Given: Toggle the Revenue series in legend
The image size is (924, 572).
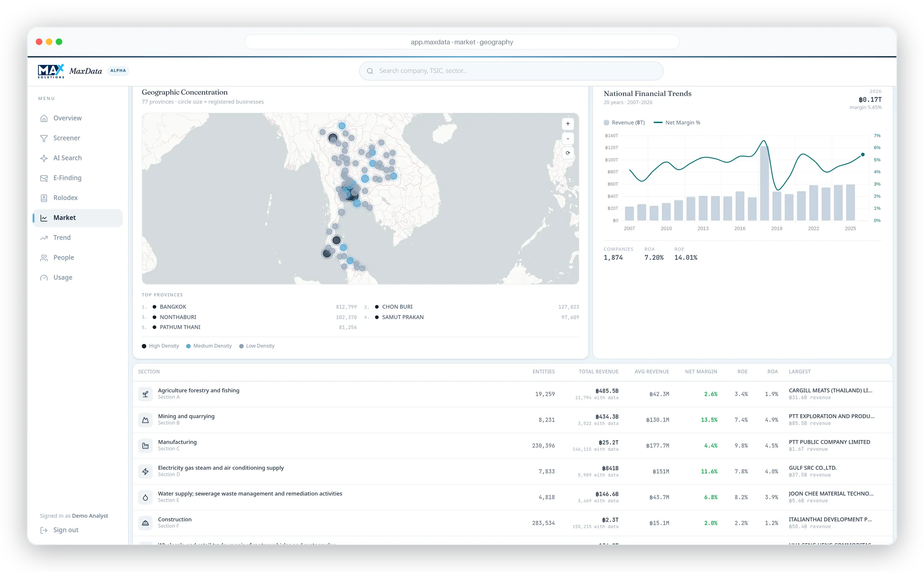Looking at the screenshot, I should click(624, 123).
